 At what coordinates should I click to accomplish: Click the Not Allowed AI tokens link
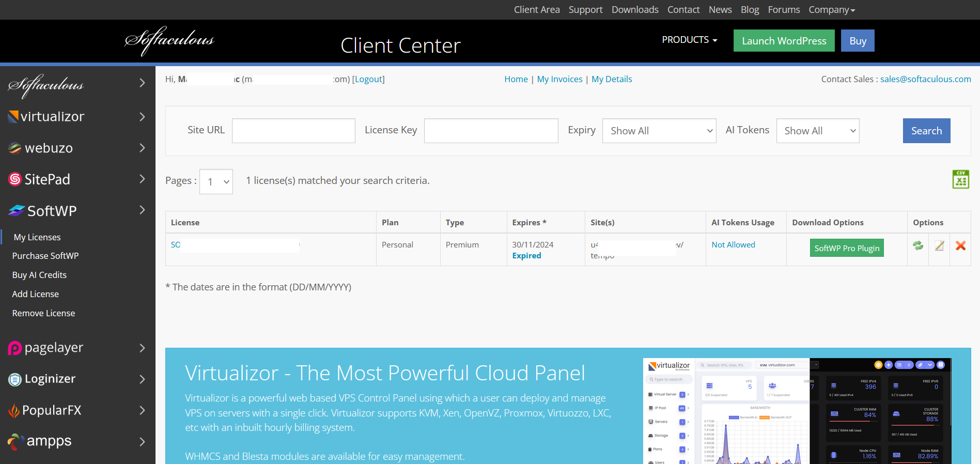tap(733, 245)
